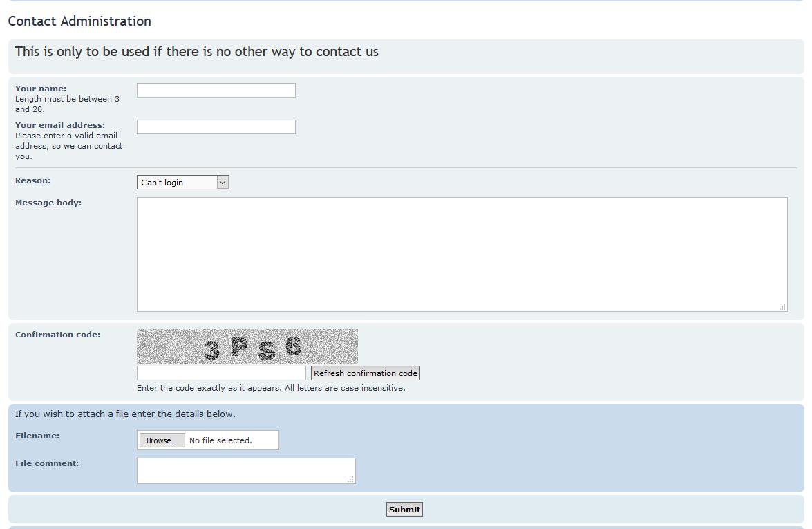Click the "only to be used" notice bar
This screenshot has height=529, width=812.
197,51
